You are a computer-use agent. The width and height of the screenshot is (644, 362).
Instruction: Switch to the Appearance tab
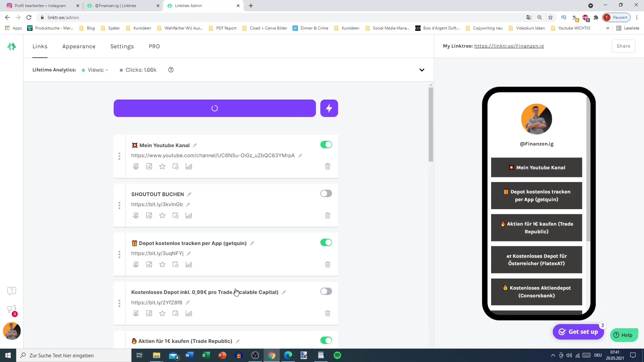[79, 46]
